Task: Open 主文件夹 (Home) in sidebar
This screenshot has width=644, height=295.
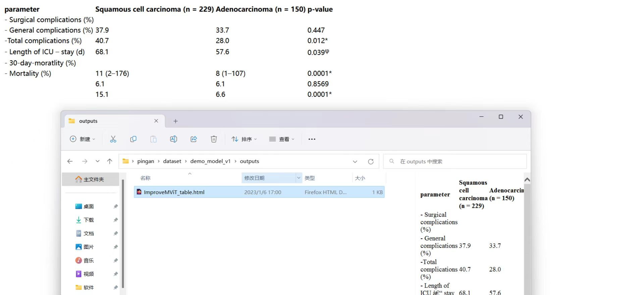Action: point(91,179)
